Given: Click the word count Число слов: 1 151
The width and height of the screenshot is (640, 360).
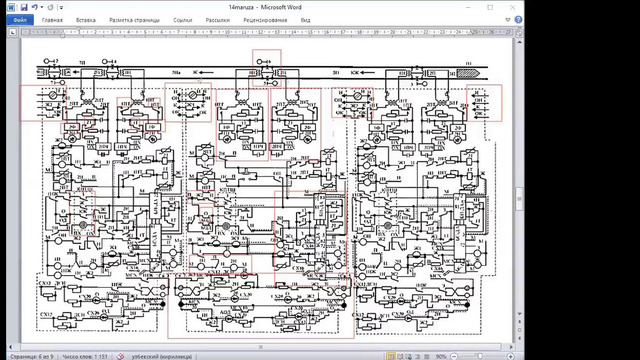Looking at the screenshot, I should [84, 356].
